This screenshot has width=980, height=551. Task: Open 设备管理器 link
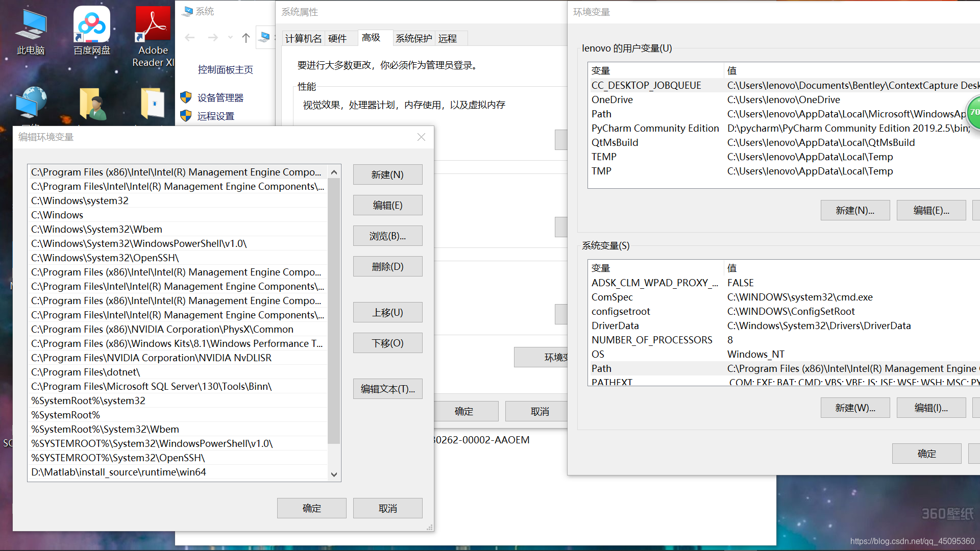pos(220,97)
